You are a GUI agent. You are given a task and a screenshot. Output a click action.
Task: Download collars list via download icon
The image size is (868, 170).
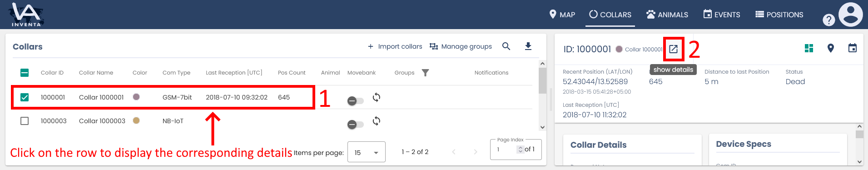pos(528,46)
